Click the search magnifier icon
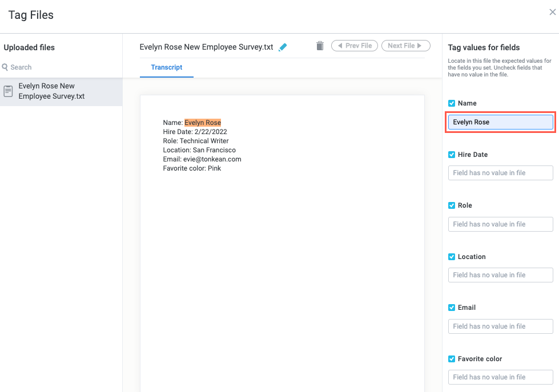The height and width of the screenshot is (392, 559). coord(5,67)
